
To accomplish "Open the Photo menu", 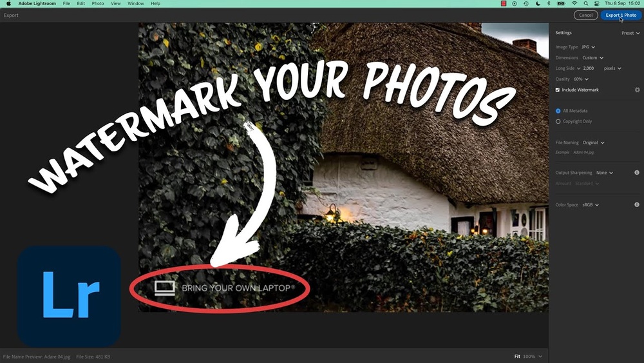I will 98,3.
